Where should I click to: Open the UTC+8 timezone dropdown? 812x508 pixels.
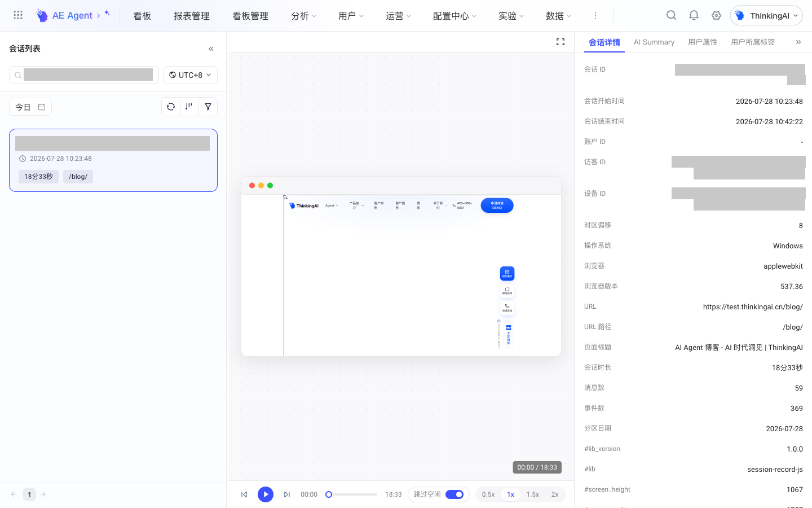tap(191, 75)
